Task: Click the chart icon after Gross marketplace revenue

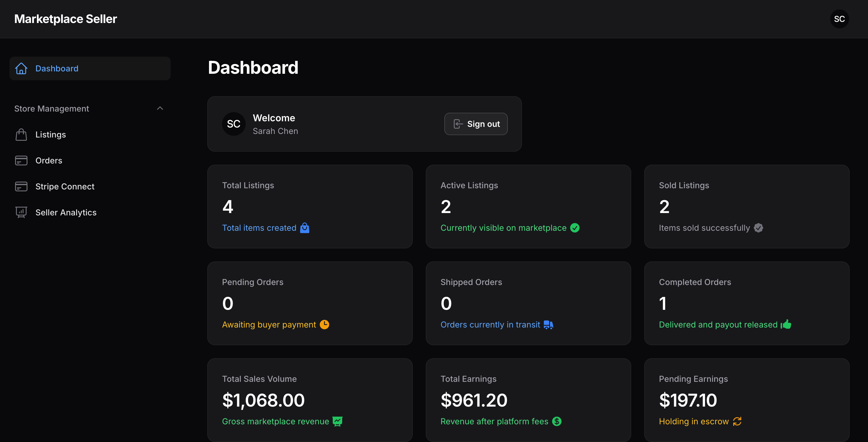Action: pos(338,421)
